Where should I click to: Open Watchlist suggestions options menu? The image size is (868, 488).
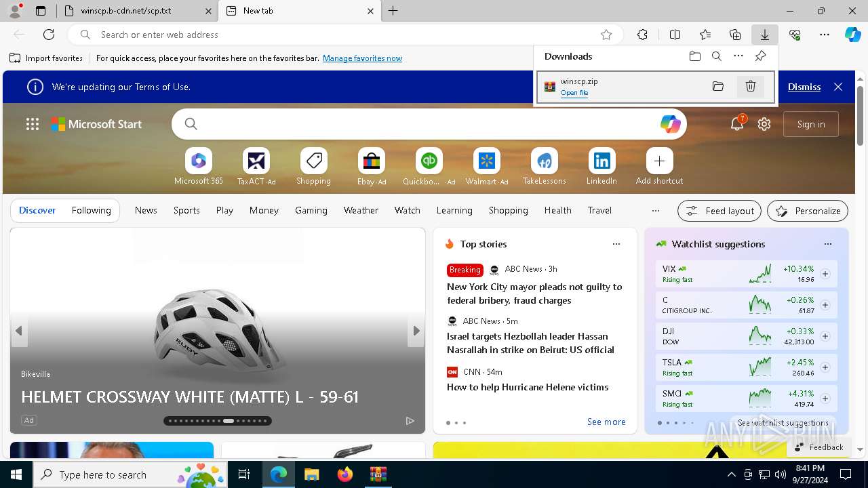click(x=827, y=244)
